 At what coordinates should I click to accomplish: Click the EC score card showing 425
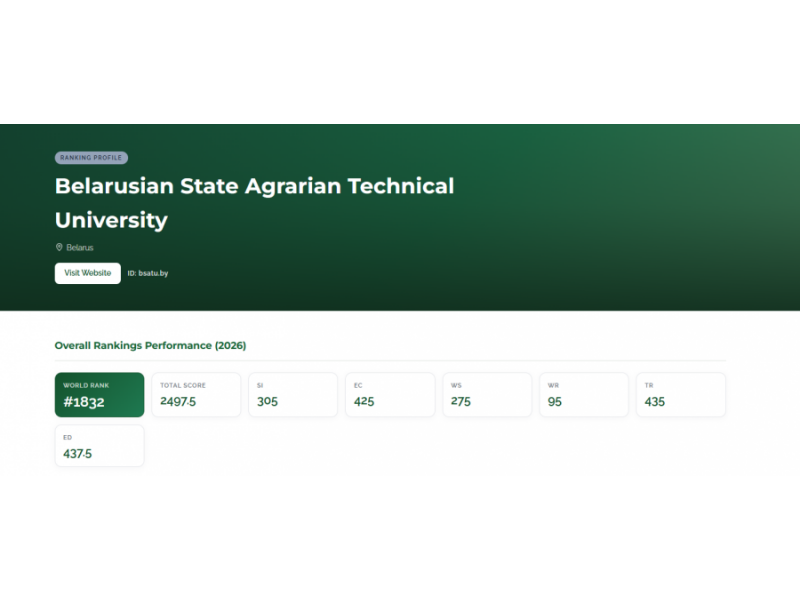[x=390, y=394]
